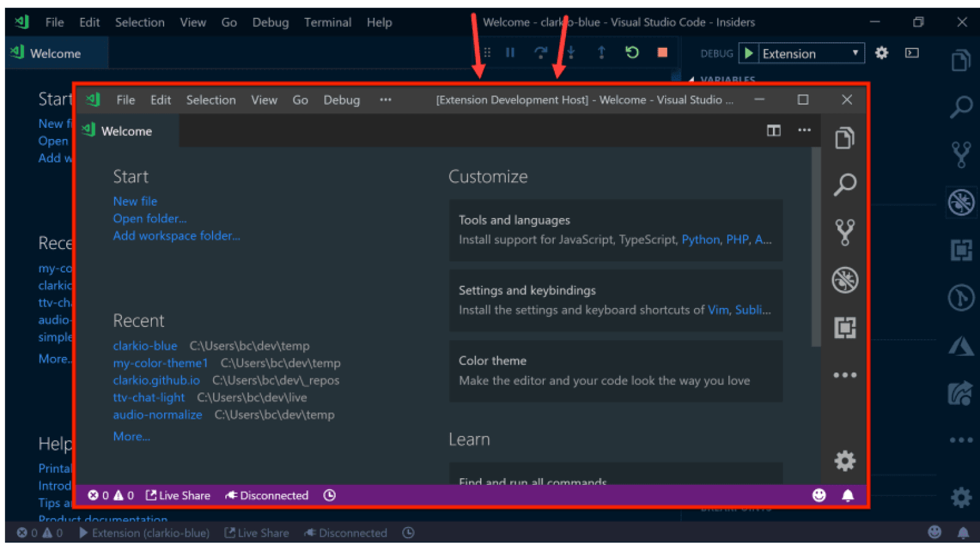
Task: Click Step Out in debug toolbar
Action: point(601,53)
